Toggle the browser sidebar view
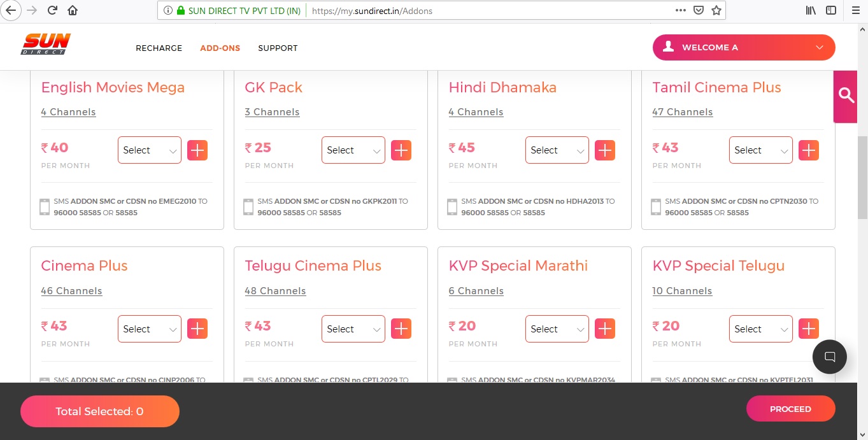Image resolution: width=868 pixels, height=440 pixels. pos(831,10)
